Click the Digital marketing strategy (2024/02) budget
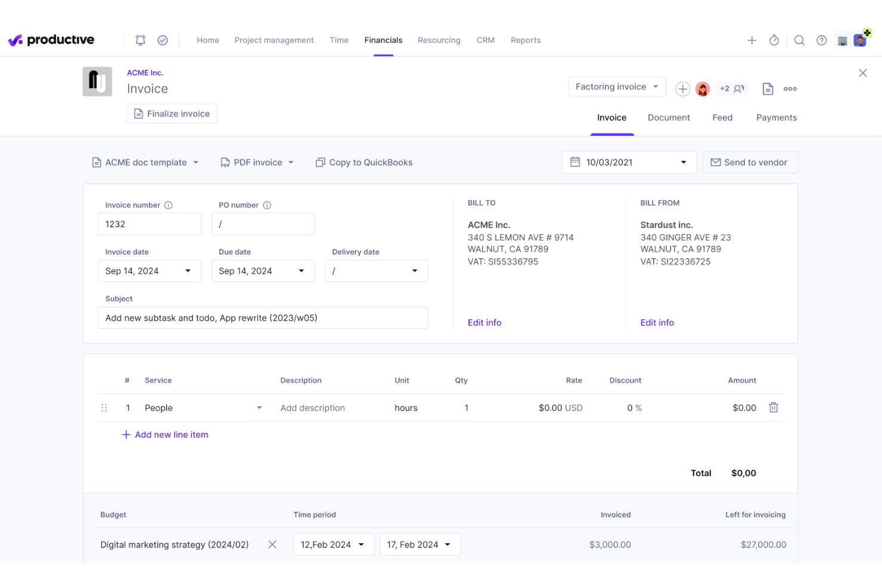 [175, 545]
